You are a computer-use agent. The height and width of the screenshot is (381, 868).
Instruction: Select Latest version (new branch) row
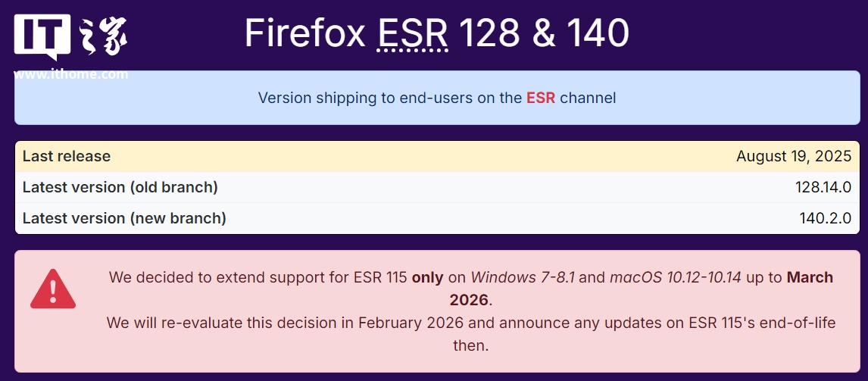point(437,218)
